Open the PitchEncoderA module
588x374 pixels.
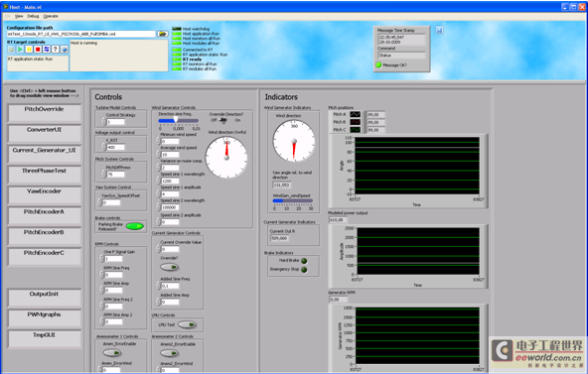(x=45, y=215)
